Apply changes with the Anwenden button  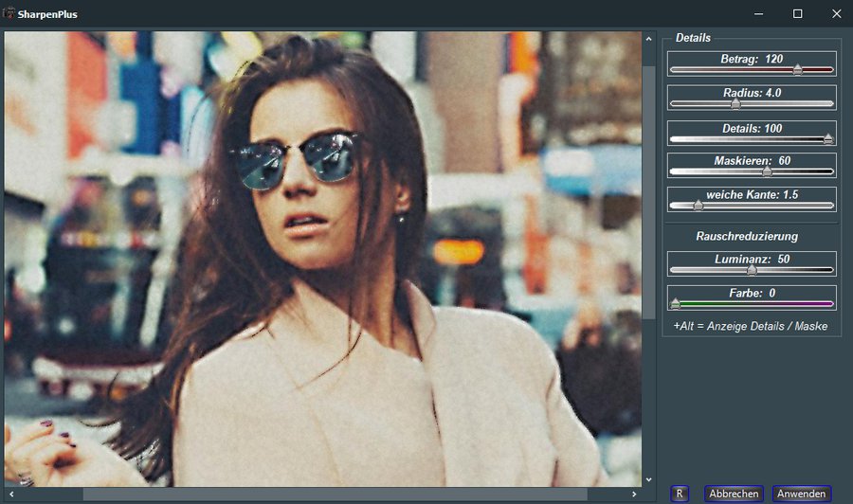(x=801, y=494)
